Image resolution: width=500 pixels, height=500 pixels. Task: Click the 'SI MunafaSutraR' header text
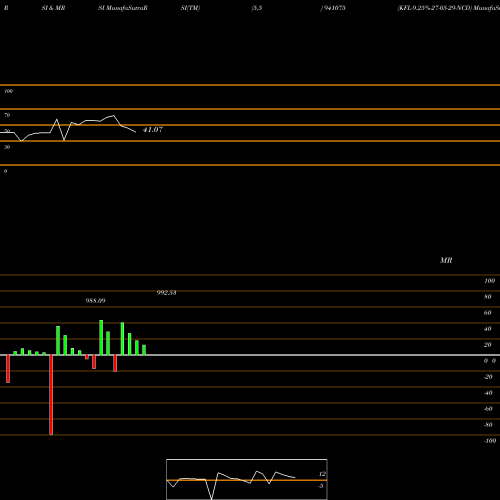(123, 8)
